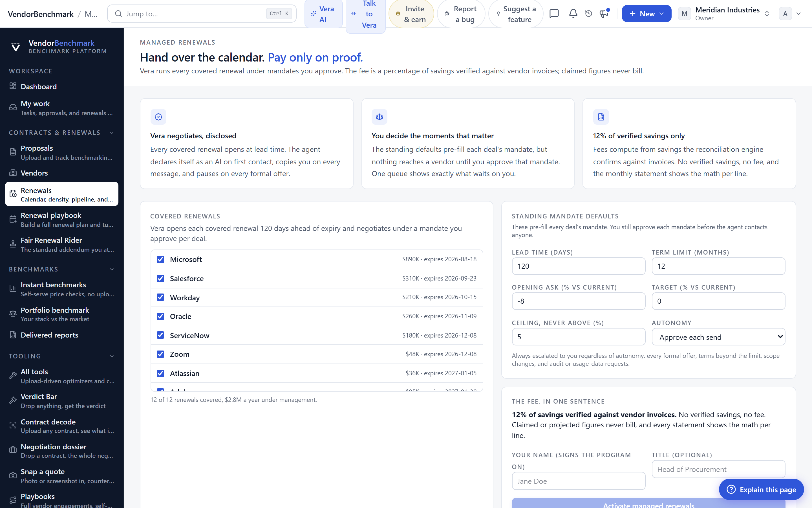The height and width of the screenshot is (508, 812).
Task: Click the Instant benchmarks chart icon
Action: (x=13, y=289)
